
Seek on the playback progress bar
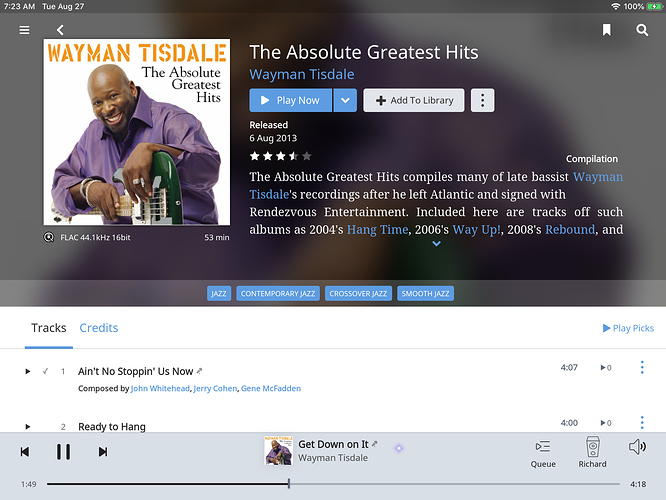coord(333,483)
